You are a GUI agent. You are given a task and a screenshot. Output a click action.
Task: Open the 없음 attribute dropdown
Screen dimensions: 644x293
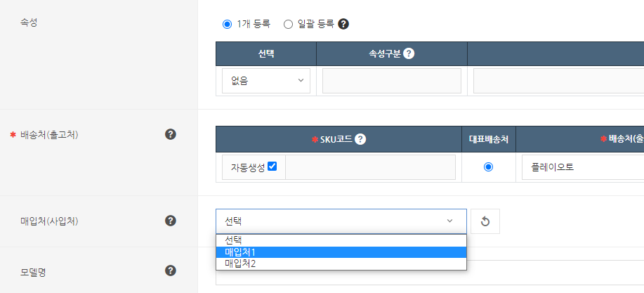tap(266, 81)
